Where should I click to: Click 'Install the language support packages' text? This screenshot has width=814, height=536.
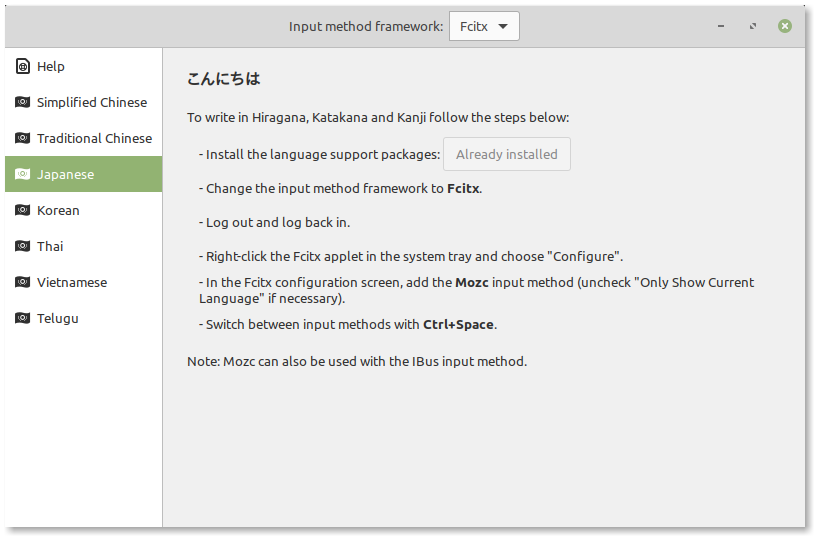pyautogui.click(x=320, y=154)
